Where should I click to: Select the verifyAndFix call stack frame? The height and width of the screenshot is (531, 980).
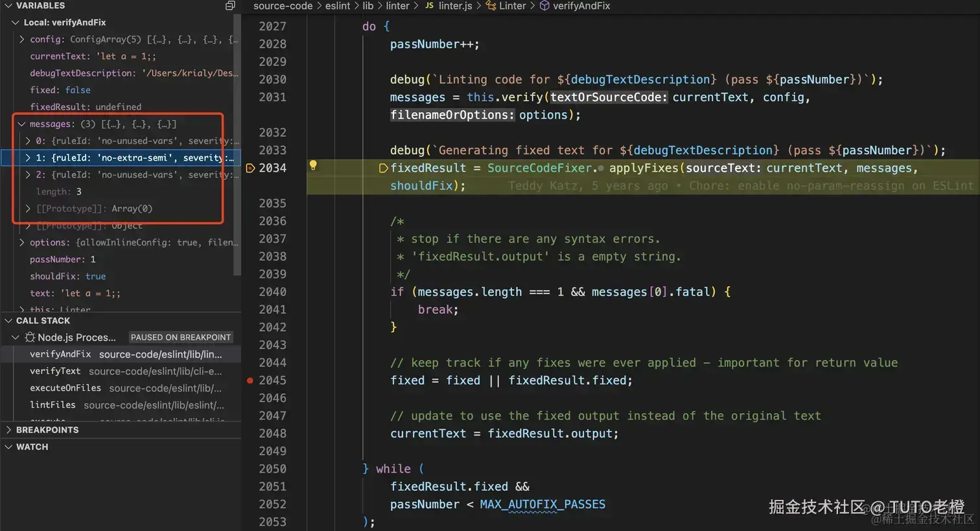(x=121, y=354)
